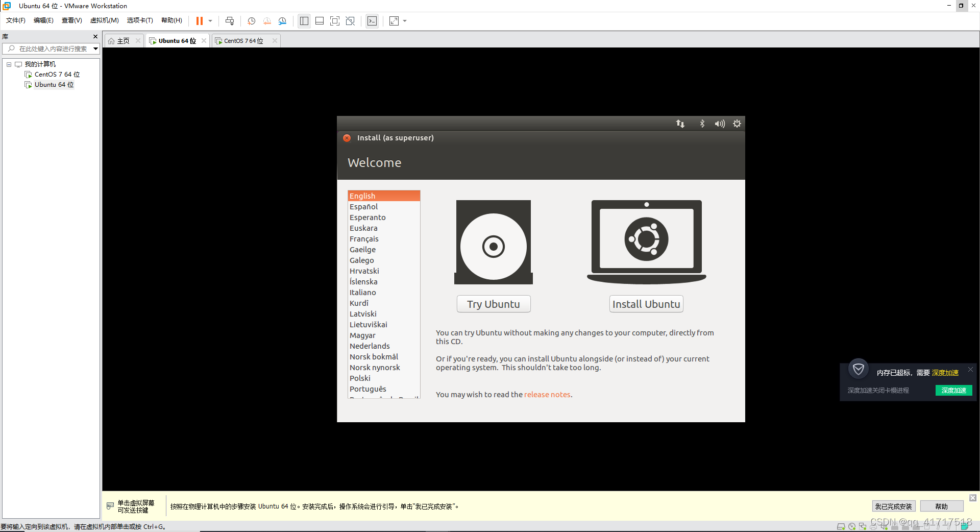Click the 帮助 button in the install bar
This screenshot has width=980, height=532.
tap(942, 506)
